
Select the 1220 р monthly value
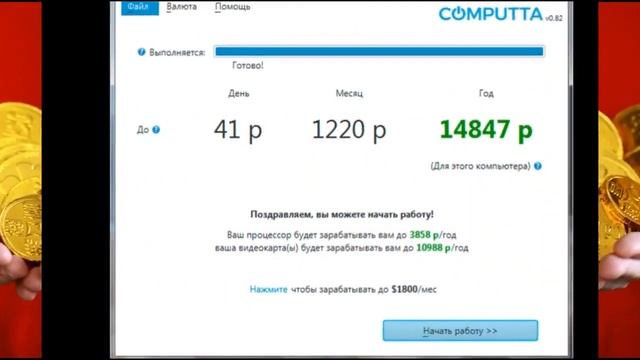(x=349, y=130)
